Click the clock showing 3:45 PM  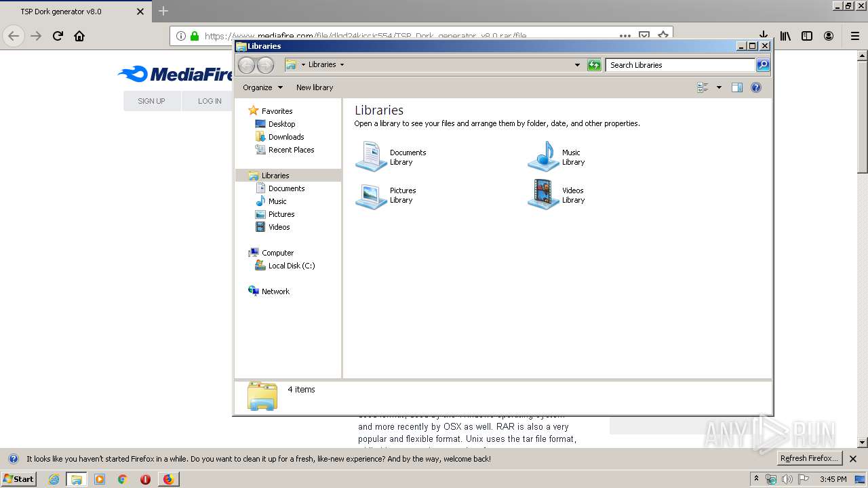(x=833, y=479)
